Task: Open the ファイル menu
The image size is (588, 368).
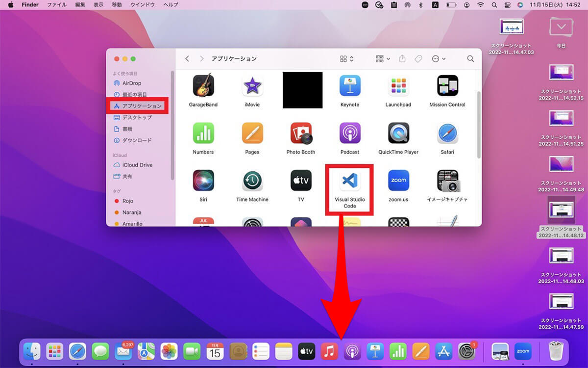Action: (57, 4)
